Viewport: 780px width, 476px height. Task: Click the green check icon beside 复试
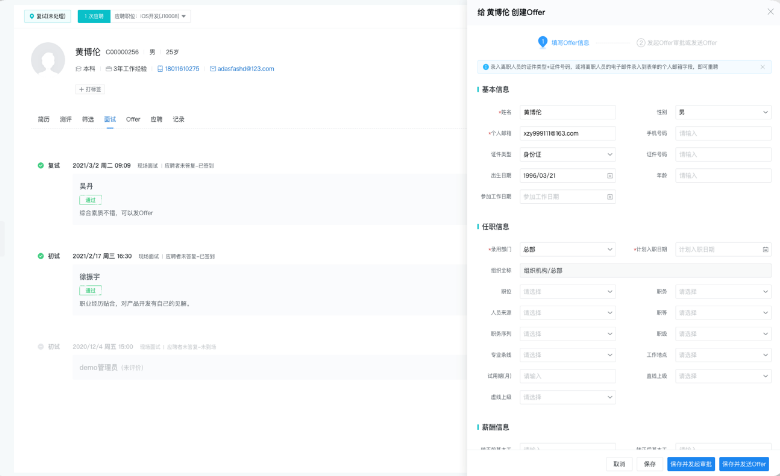click(x=41, y=165)
